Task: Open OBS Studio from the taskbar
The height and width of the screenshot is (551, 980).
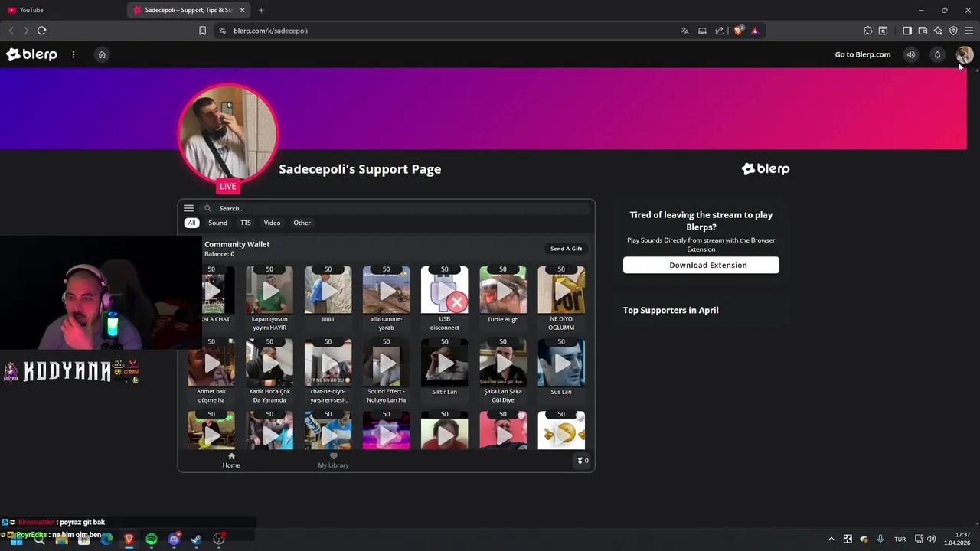Action: point(219,539)
